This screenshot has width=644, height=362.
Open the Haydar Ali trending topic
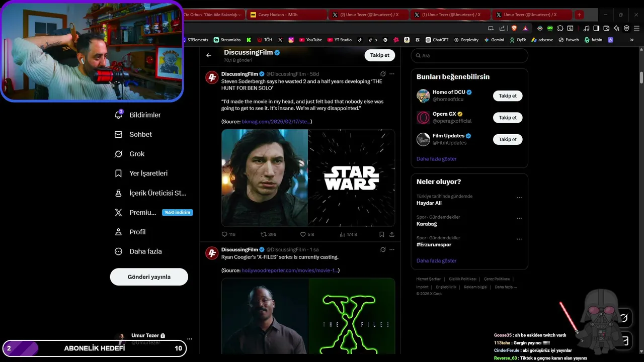point(429,203)
